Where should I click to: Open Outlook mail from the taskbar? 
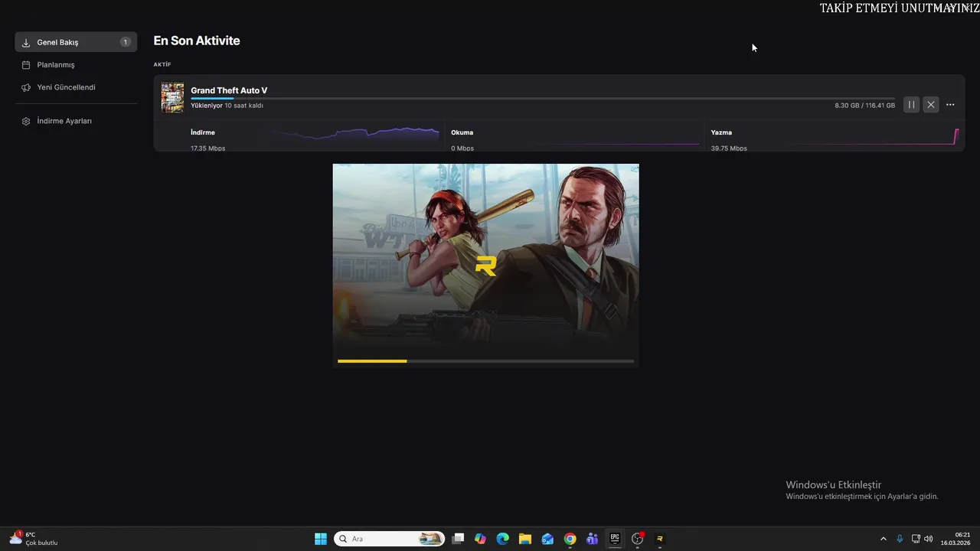tap(547, 539)
